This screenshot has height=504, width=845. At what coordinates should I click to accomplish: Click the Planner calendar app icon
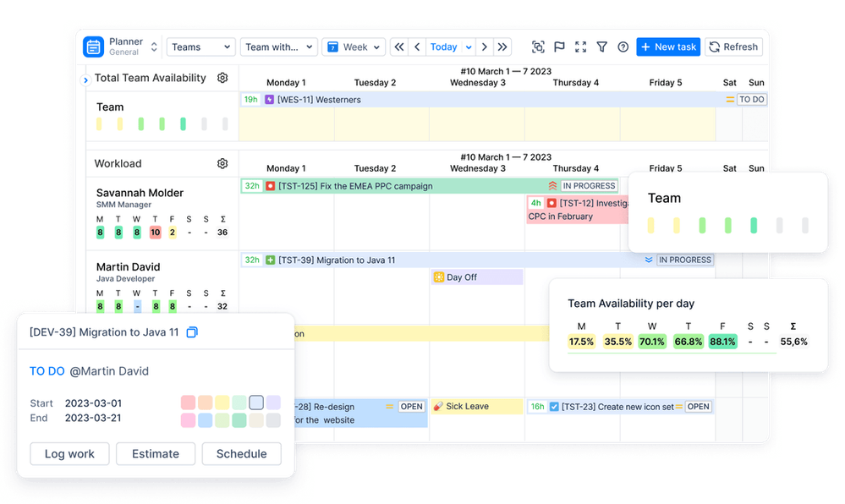point(93,47)
